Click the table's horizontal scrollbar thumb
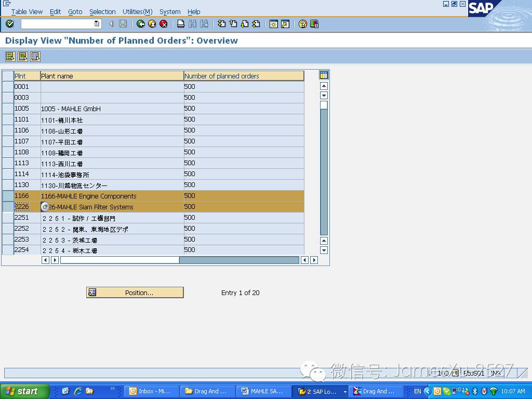 [x=120, y=260]
